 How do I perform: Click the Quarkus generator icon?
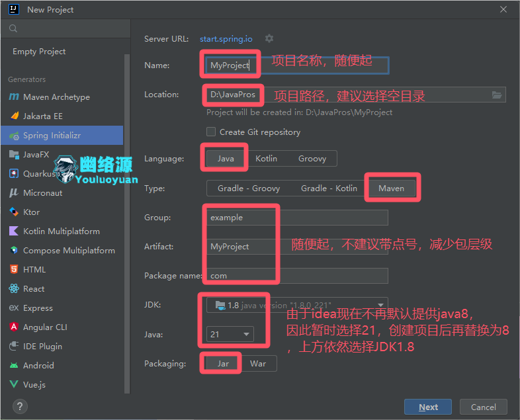coord(14,174)
